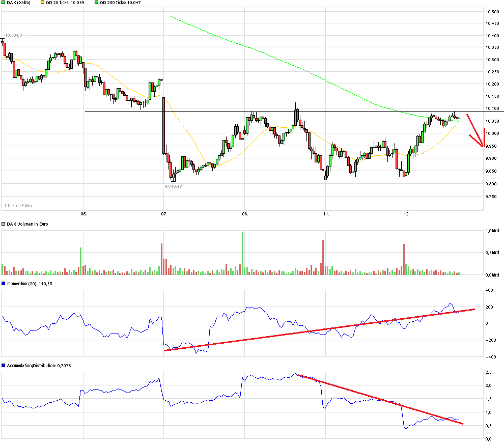Screen dimensions: 504x444
Task: Click the tall red volume bar at 11.
Action: click(323, 257)
